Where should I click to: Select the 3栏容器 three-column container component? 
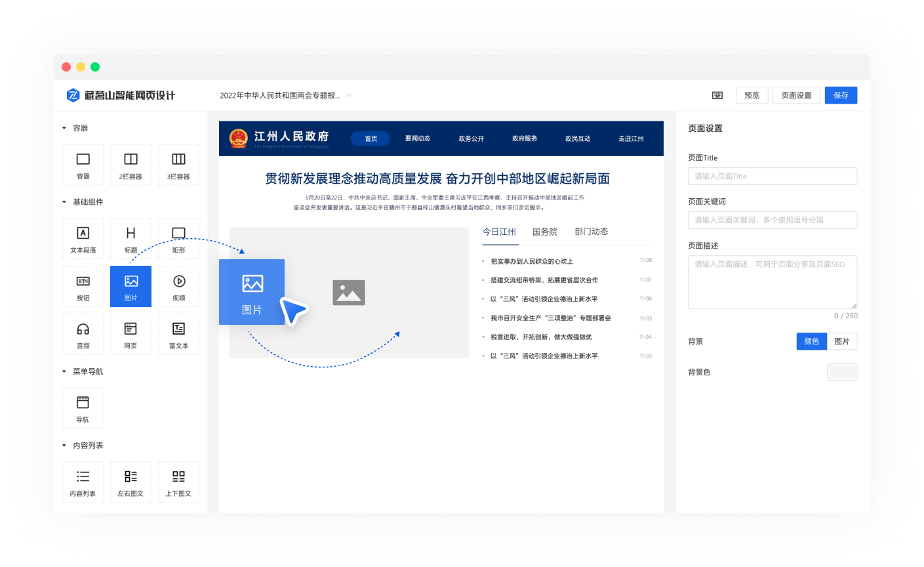[178, 164]
